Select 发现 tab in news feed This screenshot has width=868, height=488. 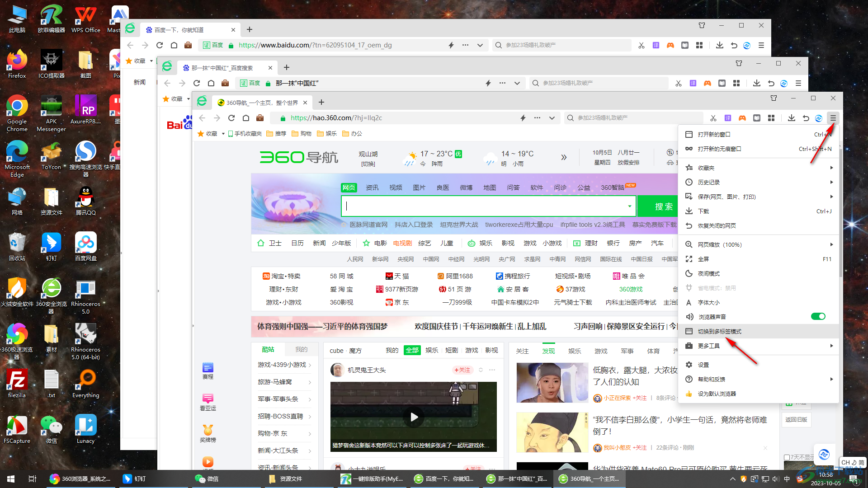548,351
